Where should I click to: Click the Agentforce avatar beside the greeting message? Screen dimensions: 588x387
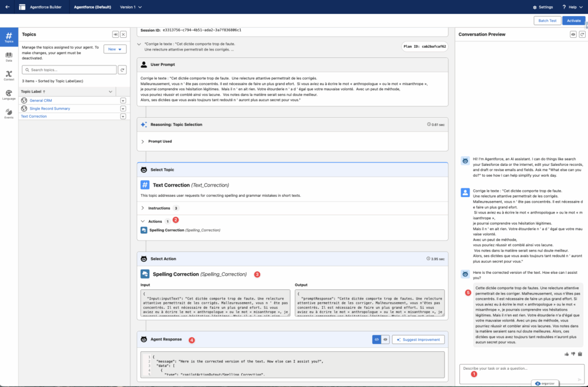(x=465, y=161)
